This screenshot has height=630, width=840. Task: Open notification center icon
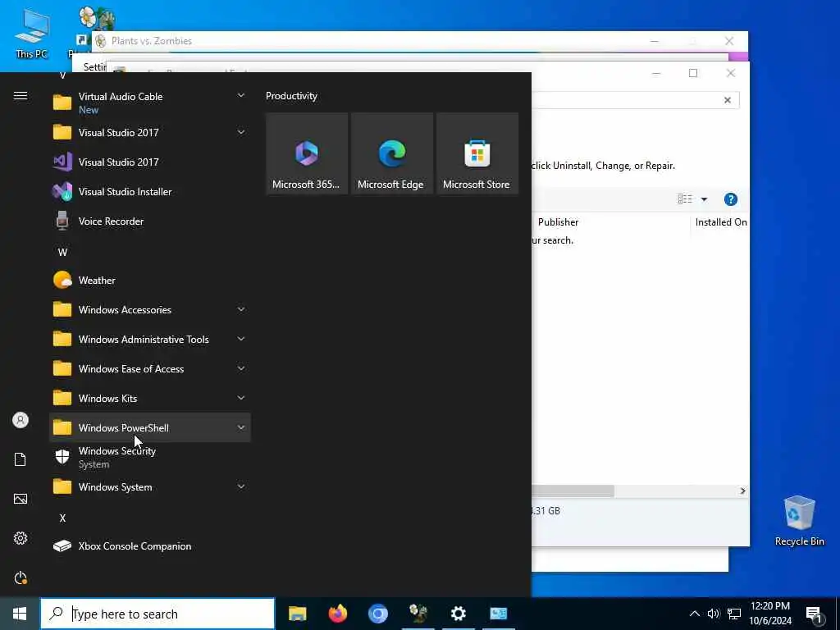pyautogui.click(x=813, y=614)
